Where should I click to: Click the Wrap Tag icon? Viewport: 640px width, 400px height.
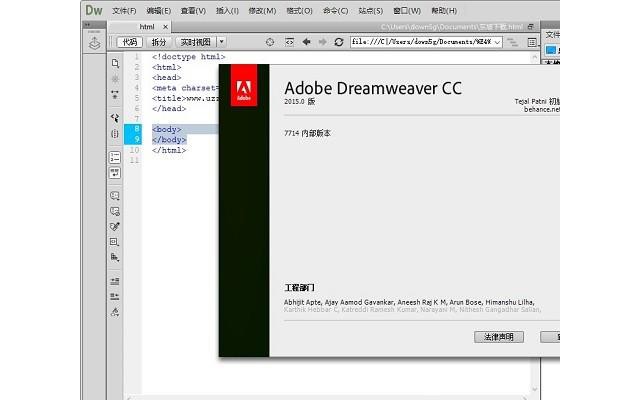click(115, 227)
